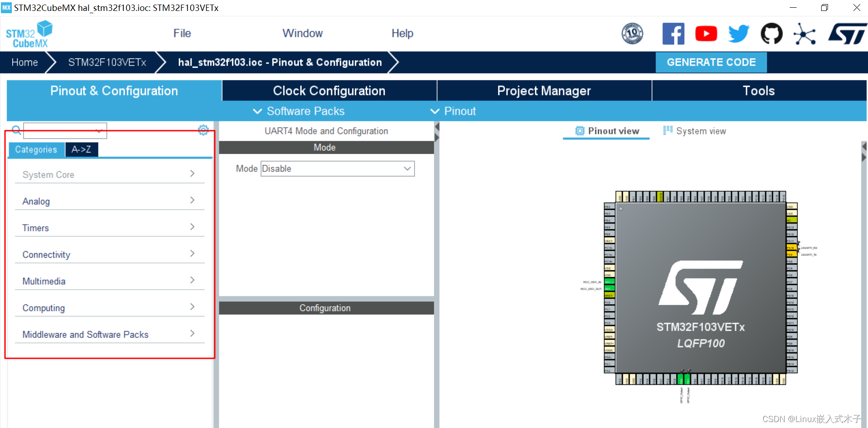Click the USART1_TX pin label on chip

(809, 255)
